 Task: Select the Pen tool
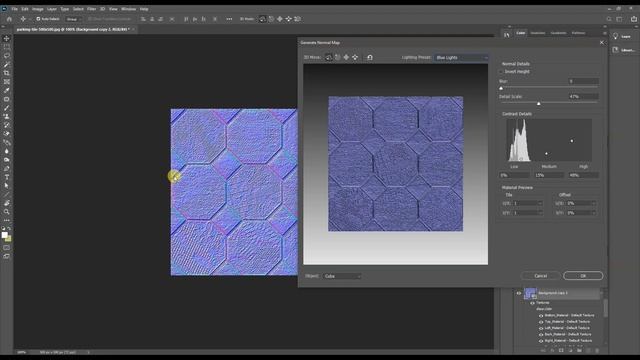pos(7,168)
